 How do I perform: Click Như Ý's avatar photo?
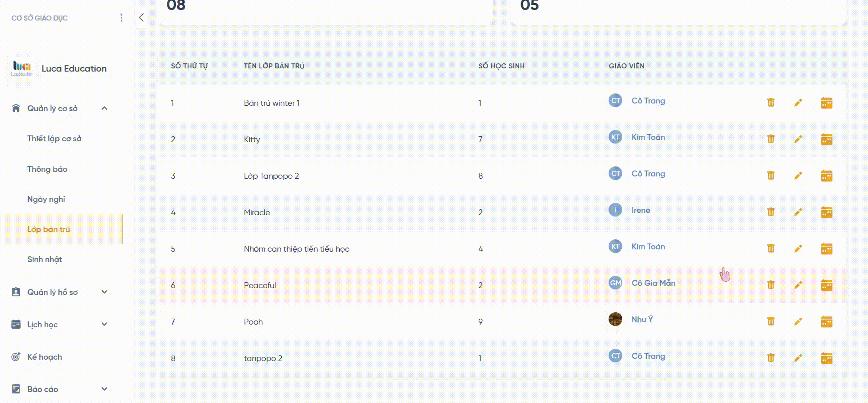pos(615,319)
